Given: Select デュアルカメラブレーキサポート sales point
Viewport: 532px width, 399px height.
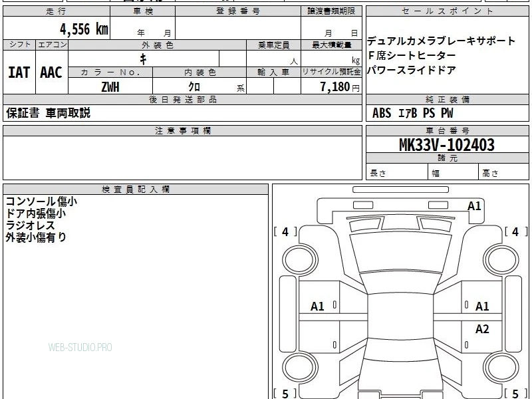Looking at the screenshot, I should click(441, 41).
